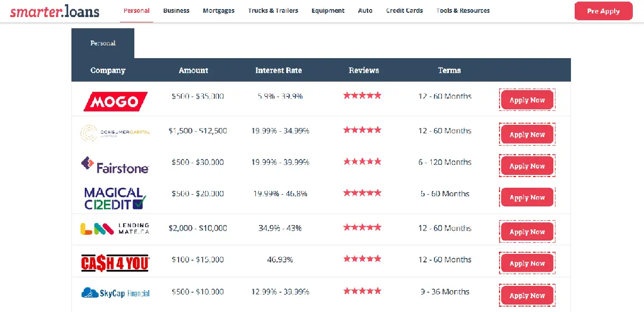Apply Now for Consumer Capital loan
This screenshot has width=644, height=312.
pos(527,134)
